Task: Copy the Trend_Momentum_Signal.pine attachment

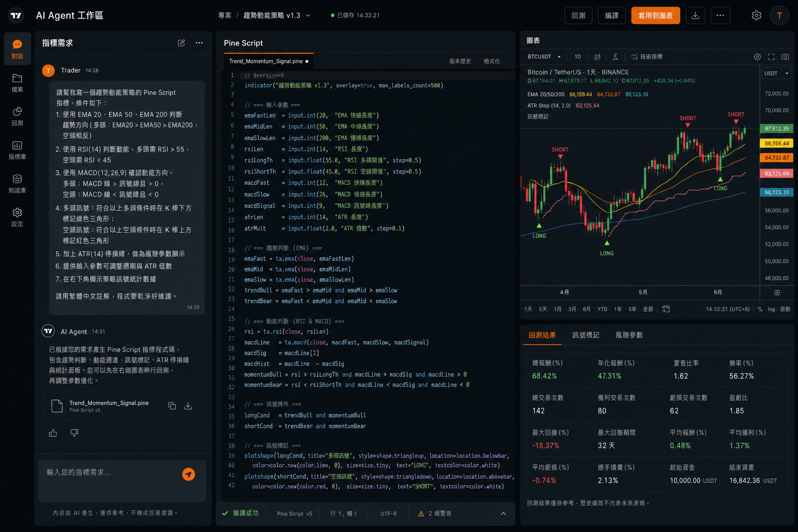Action: (172, 406)
